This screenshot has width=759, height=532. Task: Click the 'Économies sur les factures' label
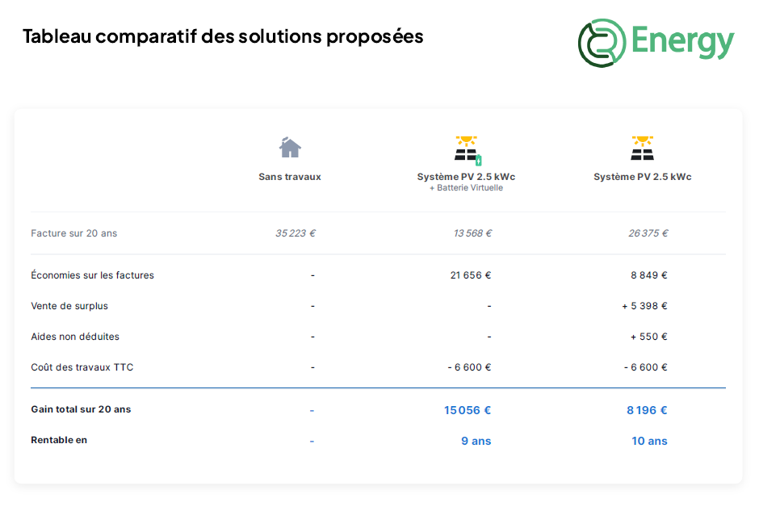coord(93,275)
